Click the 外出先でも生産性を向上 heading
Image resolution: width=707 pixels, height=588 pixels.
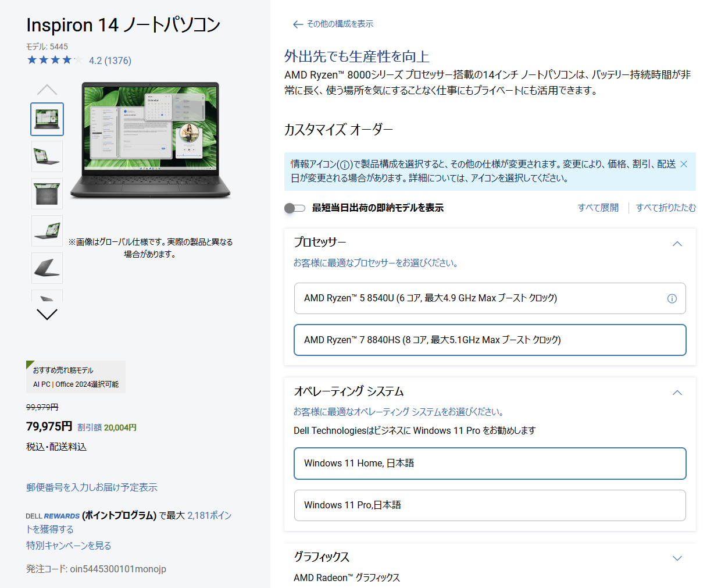(x=357, y=56)
